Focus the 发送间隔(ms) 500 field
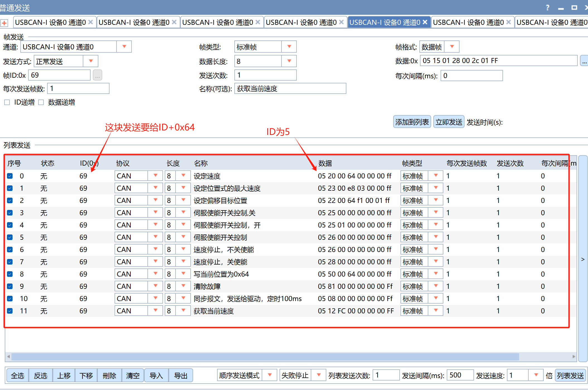Viewport: 588px width, 390px height. (x=460, y=375)
